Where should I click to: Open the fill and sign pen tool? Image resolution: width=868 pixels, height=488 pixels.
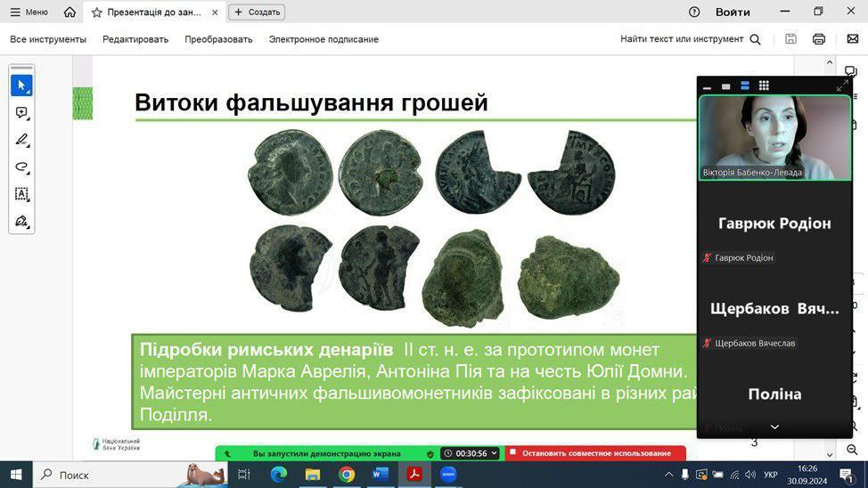coord(21,220)
